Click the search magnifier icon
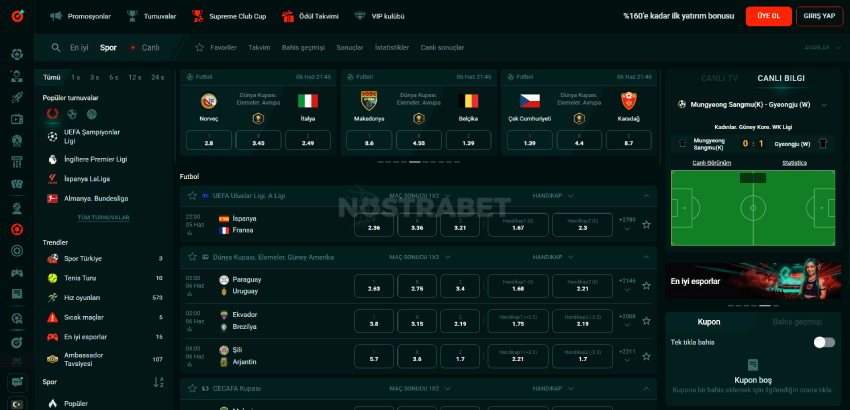 tap(56, 48)
